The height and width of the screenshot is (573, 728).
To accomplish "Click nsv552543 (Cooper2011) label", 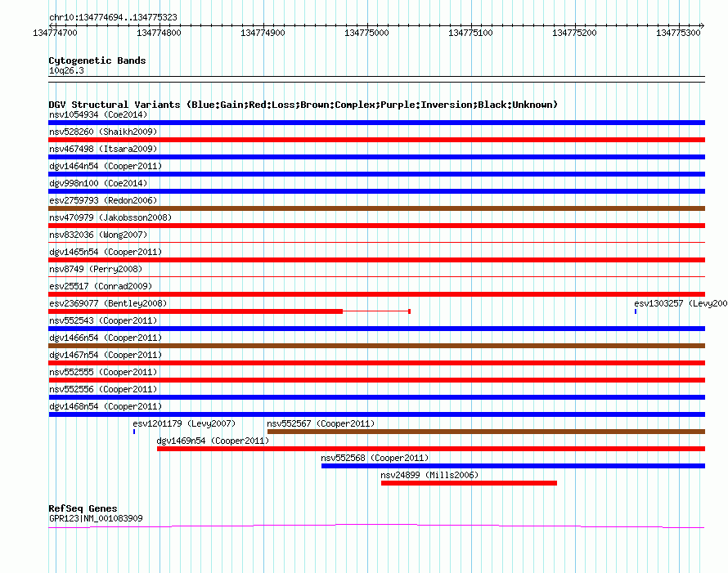I will (x=103, y=320).
